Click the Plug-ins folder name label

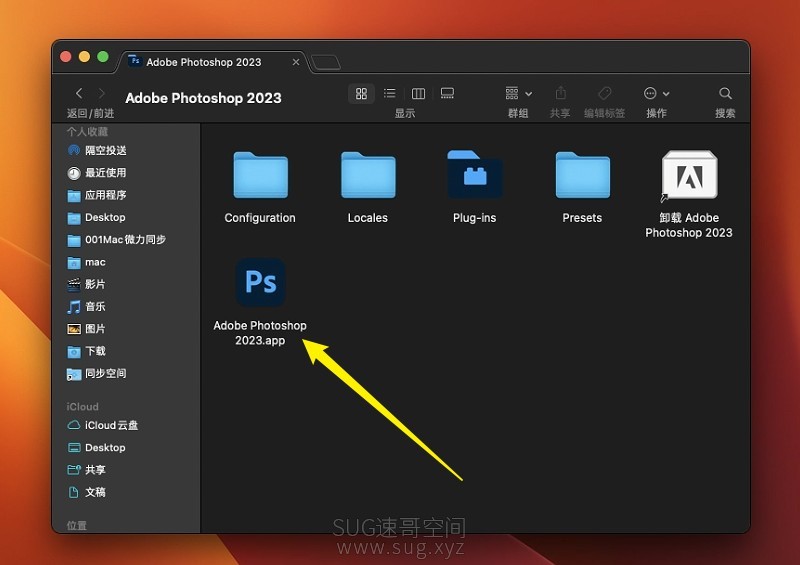[474, 218]
